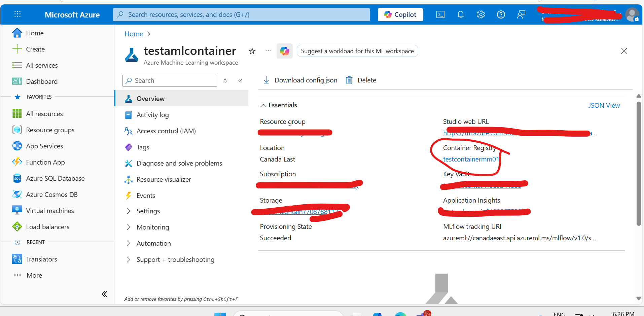644x316 pixels.
Task: Collapse the left portal sidebar
Action: (105, 294)
